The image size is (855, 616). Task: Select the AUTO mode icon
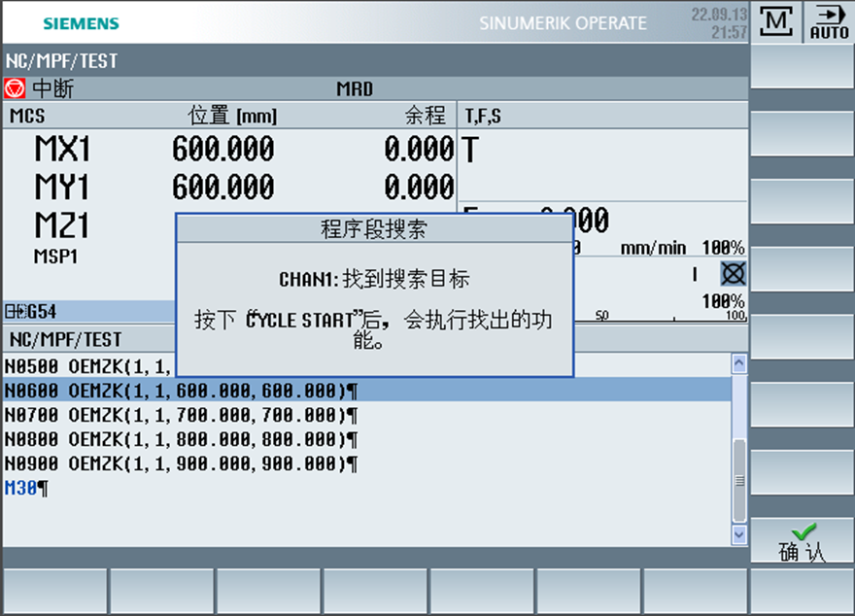click(x=829, y=21)
